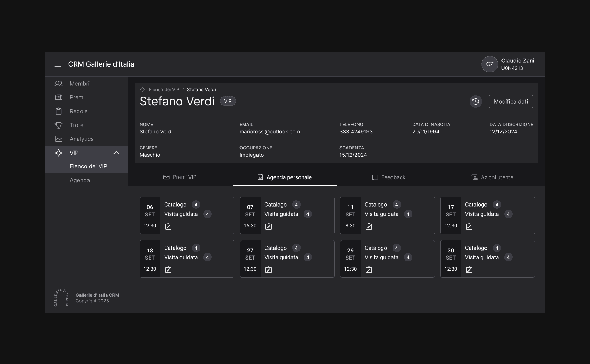Image resolution: width=590 pixels, height=364 pixels.
Task: Click the birth date 20/11/1964
Action: point(426,132)
